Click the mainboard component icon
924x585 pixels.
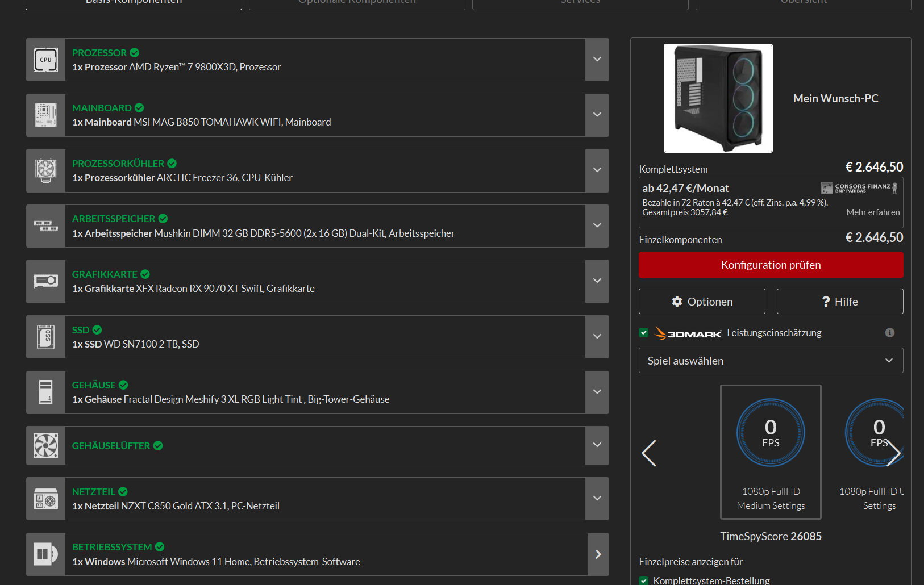(45, 115)
